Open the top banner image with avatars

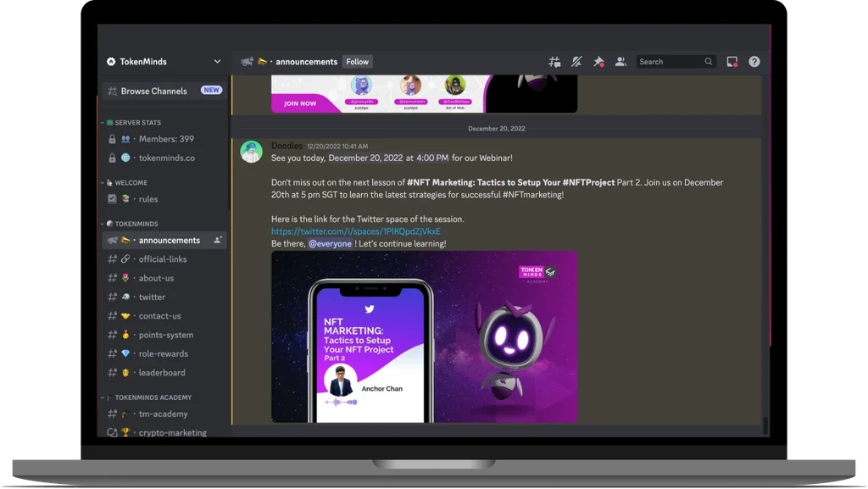coord(424,94)
